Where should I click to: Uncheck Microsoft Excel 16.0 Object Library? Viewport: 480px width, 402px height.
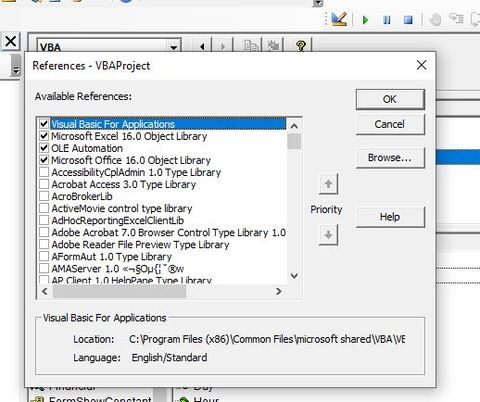tap(44, 136)
